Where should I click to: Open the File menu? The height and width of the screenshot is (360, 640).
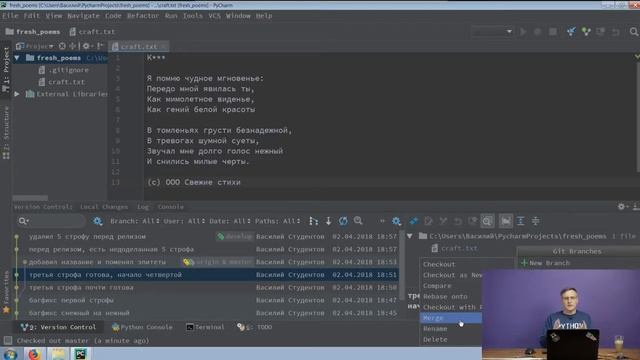pos(10,16)
